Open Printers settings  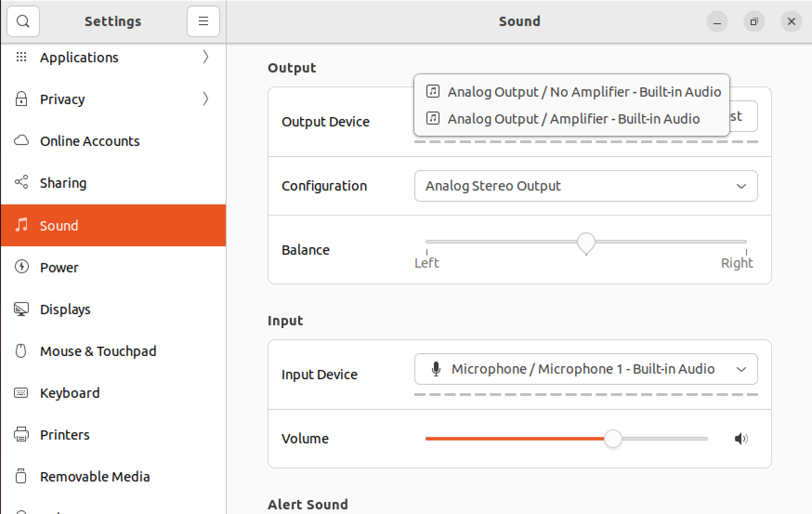click(x=113, y=435)
